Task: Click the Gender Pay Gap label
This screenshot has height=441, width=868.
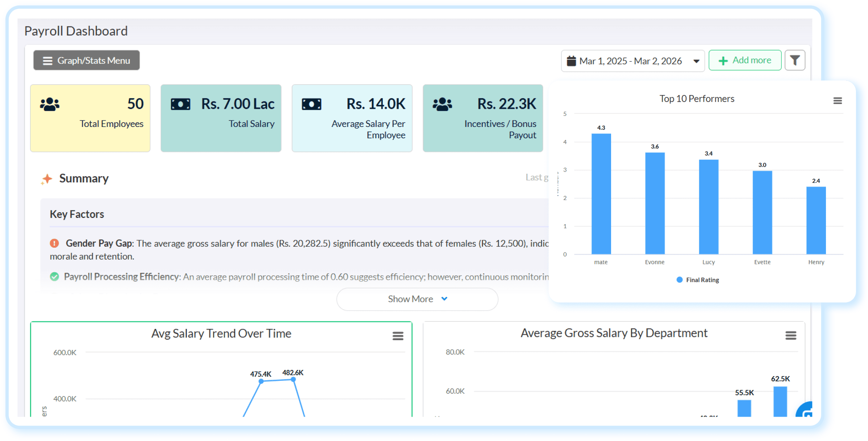Action: (99, 243)
